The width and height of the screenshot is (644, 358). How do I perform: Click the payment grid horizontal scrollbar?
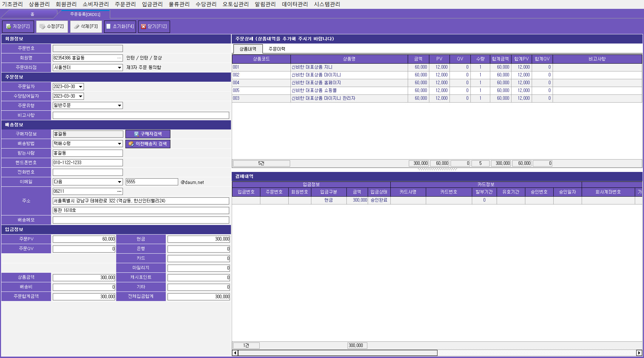(x=338, y=353)
